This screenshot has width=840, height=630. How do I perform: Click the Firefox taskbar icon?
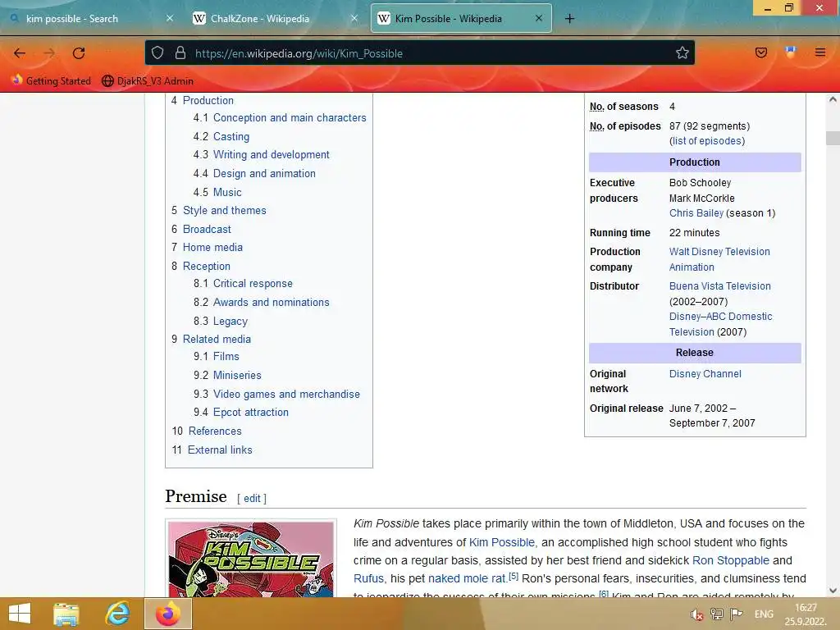pos(168,614)
